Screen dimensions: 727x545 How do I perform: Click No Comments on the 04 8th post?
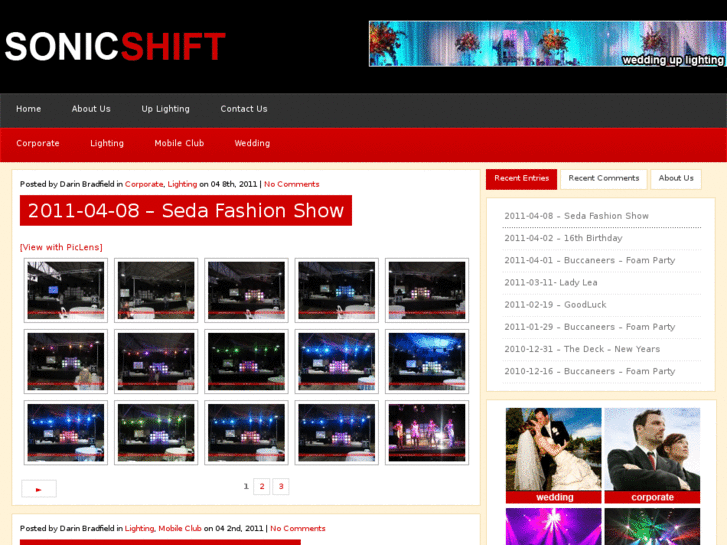(292, 184)
